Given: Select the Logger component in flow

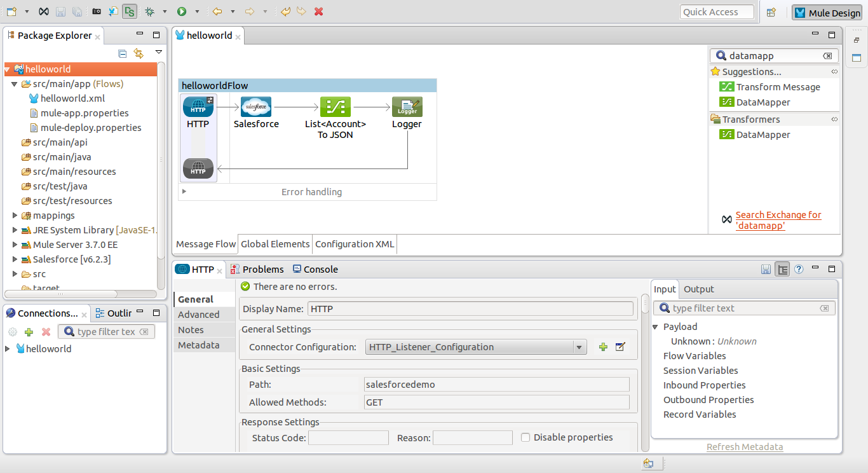Looking at the screenshot, I should pyautogui.click(x=407, y=107).
